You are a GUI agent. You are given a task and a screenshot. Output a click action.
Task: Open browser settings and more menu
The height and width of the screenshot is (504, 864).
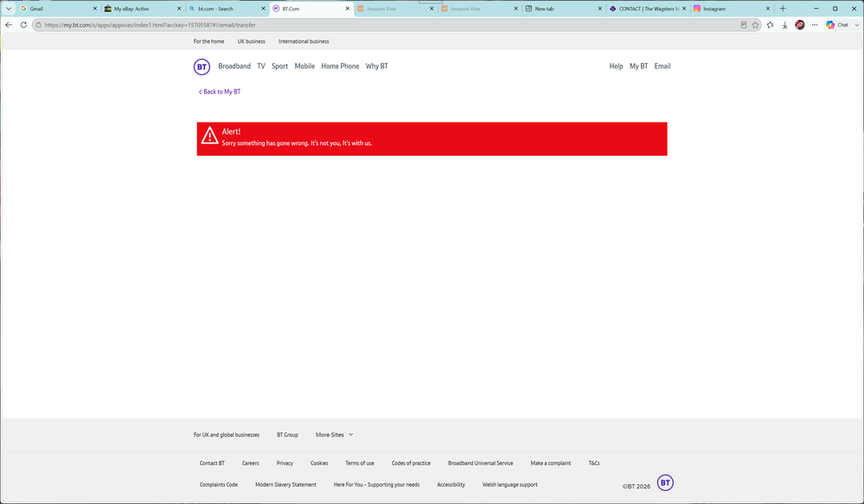point(815,25)
